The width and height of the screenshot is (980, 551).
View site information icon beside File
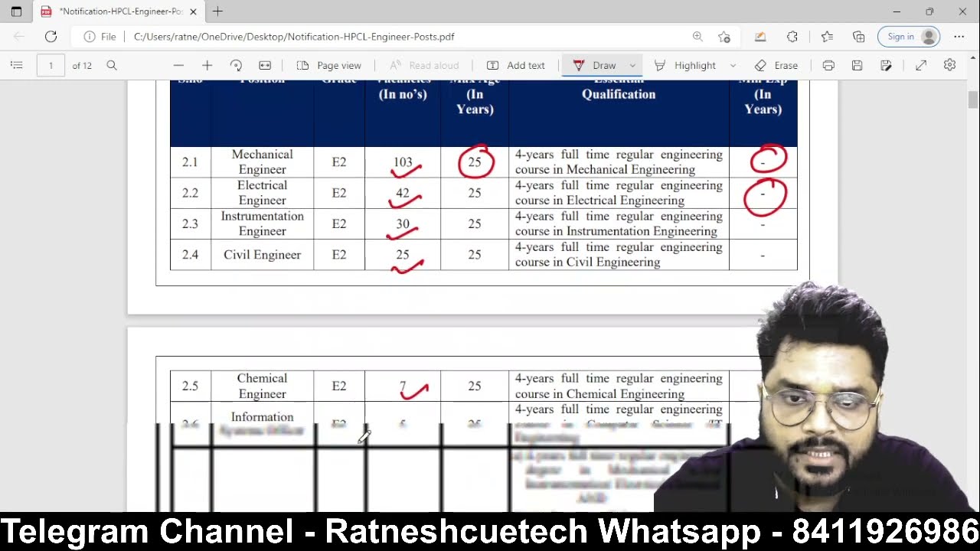click(x=90, y=37)
